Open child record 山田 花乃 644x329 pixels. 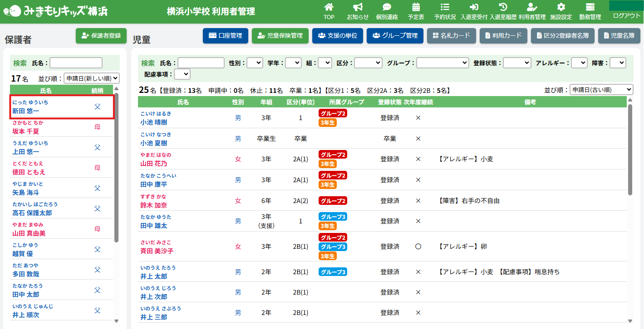pos(154,164)
